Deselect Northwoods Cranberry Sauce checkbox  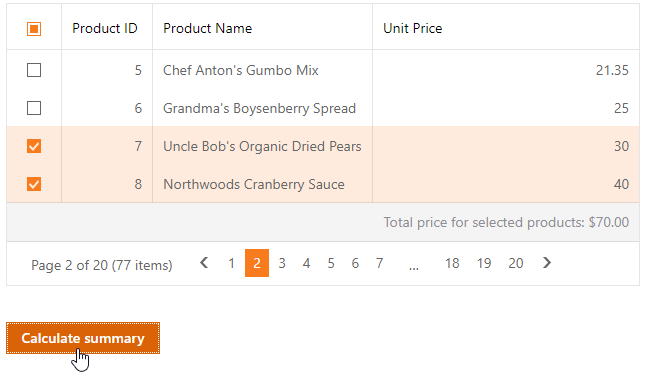coord(34,184)
